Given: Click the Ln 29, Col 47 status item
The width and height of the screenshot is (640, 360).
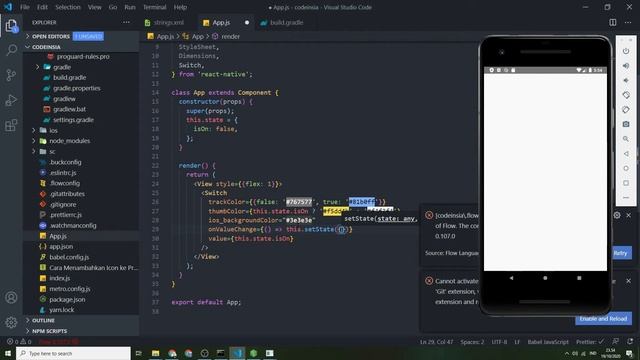Looking at the screenshot, I should [436, 342].
